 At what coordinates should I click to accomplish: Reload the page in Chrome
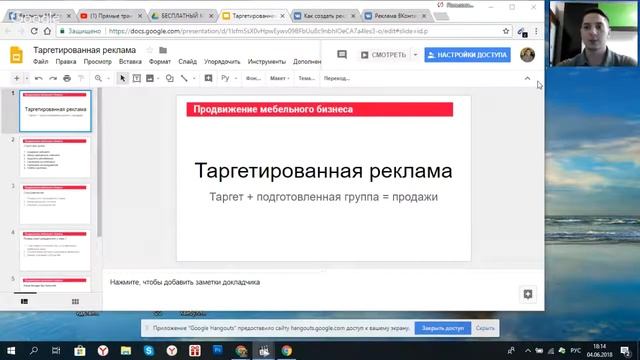[34, 31]
